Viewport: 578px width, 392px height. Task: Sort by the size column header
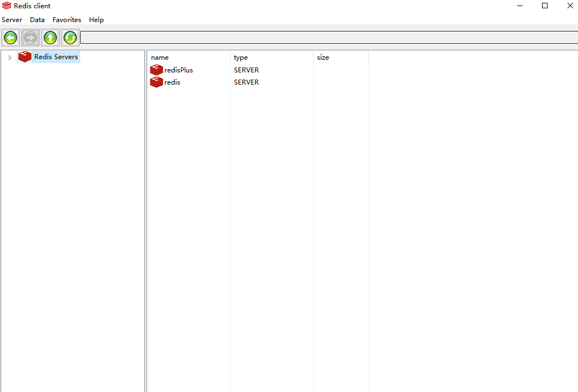(341, 58)
